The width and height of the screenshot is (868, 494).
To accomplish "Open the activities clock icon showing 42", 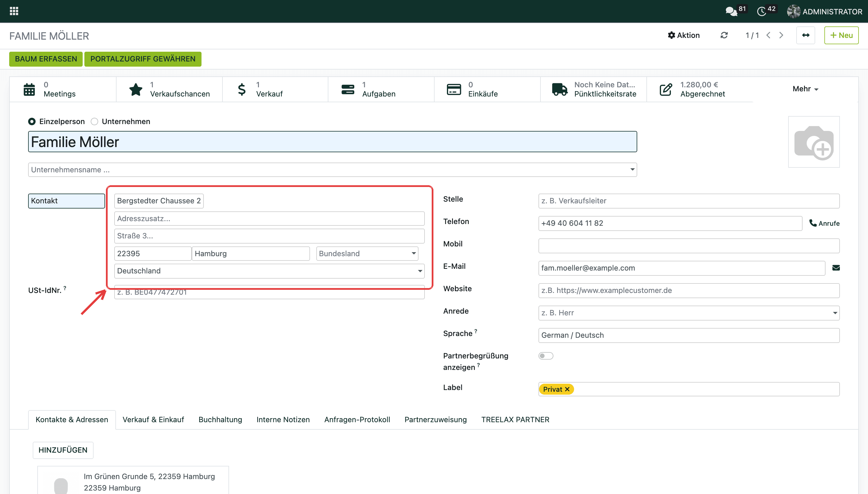I will point(762,11).
